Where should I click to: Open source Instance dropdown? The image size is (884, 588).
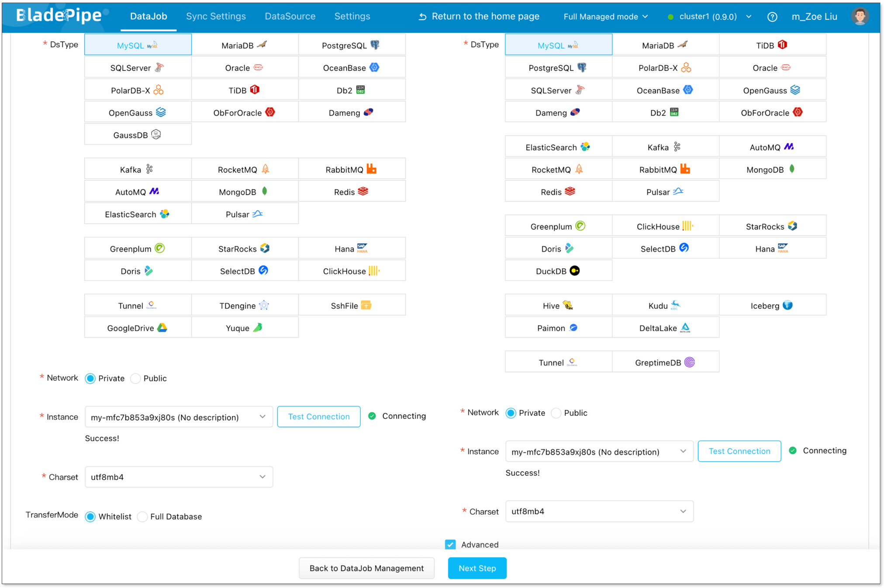179,417
